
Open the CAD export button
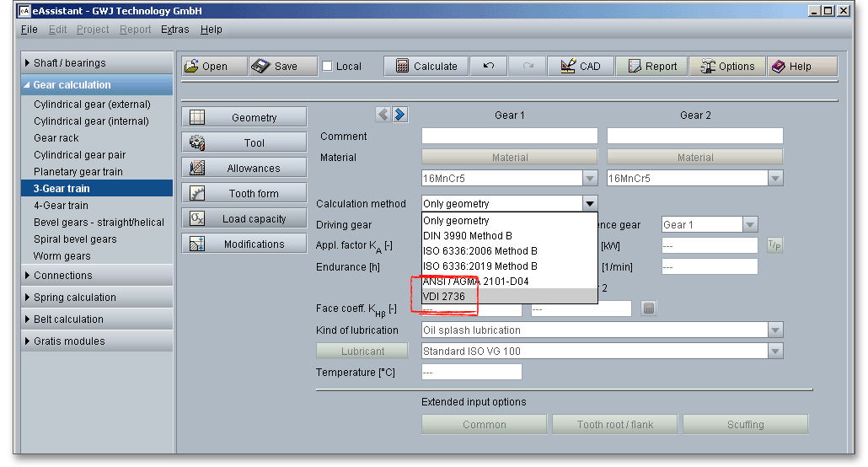580,67
